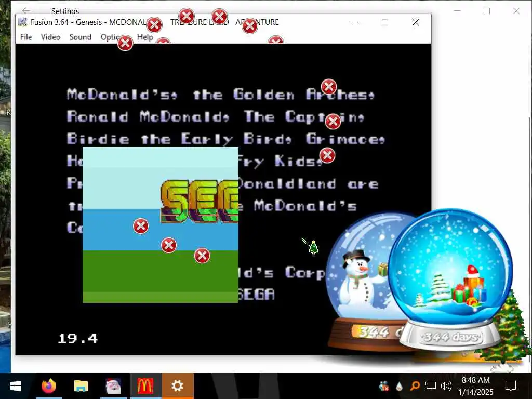Click the water drop tray icon
The height and width of the screenshot is (399, 532).
tap(400, 386)
